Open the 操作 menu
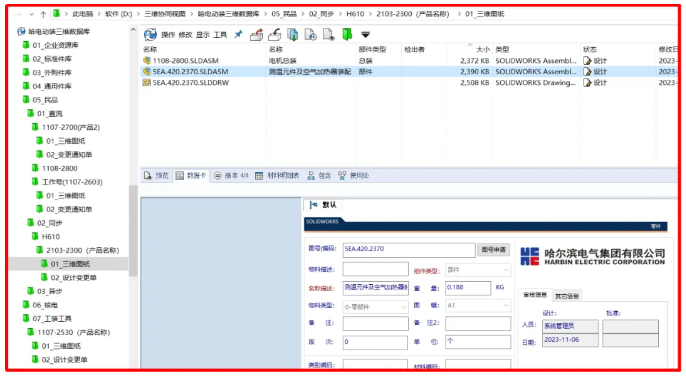 168,35
